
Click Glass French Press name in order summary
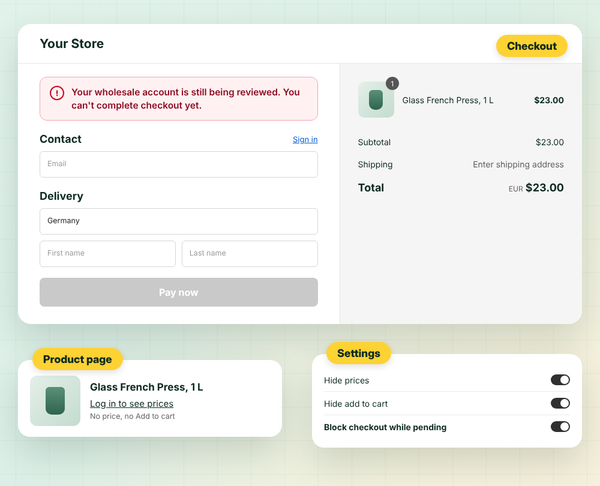click(448, 100)
